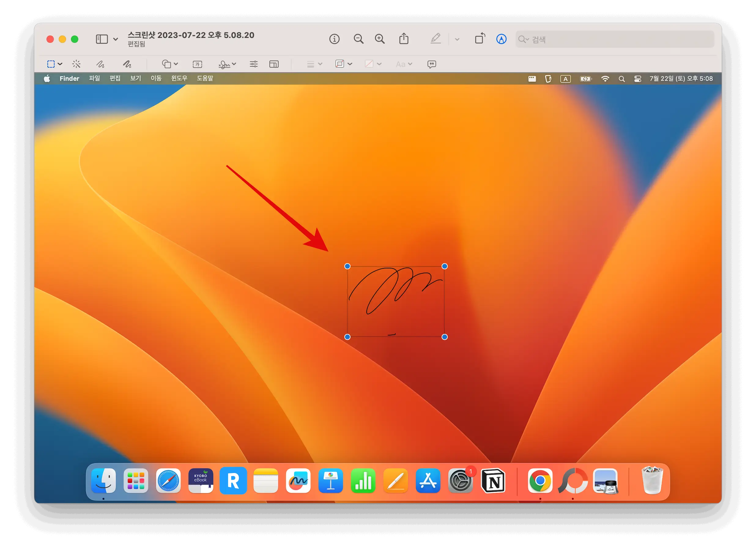This screenshot has width=756, height=549.
Task: Select the thicker Draw pen tool
Action: pyautogui.click(x=127, y=64)
